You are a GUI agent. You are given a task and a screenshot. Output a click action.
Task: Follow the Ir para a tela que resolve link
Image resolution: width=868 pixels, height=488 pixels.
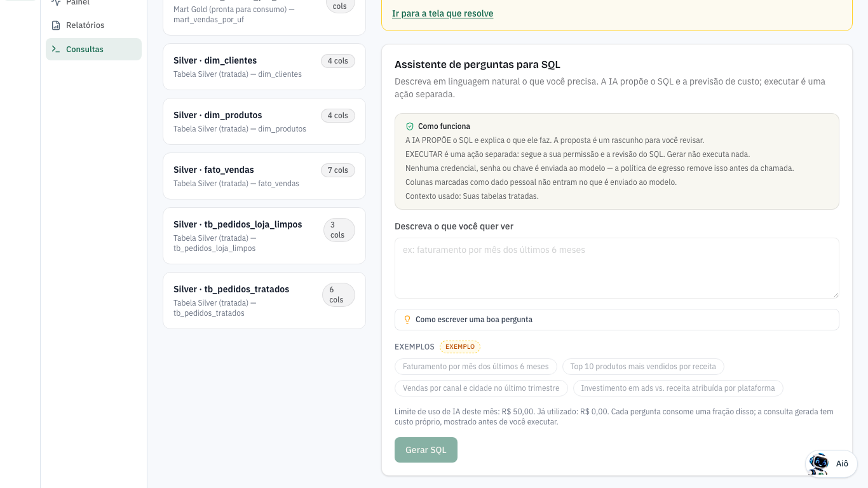442,13
